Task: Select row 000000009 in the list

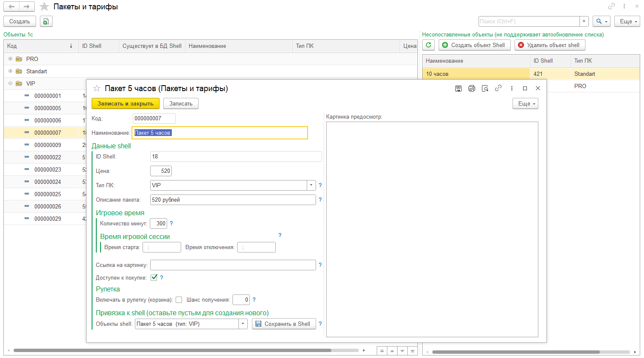Action: coord(45,145)
